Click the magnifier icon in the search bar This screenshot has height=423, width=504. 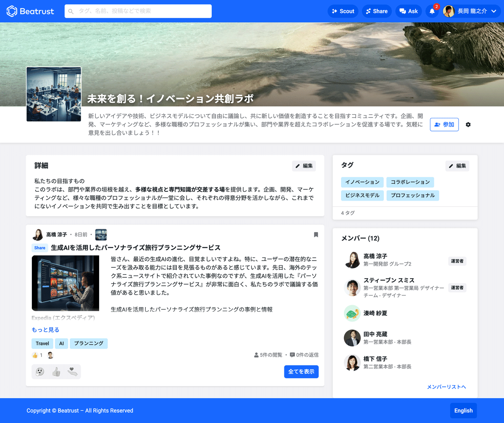71,11
